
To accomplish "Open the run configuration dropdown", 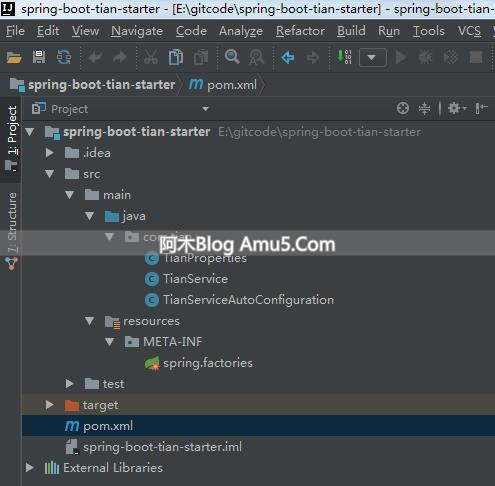I will [373, 58].
